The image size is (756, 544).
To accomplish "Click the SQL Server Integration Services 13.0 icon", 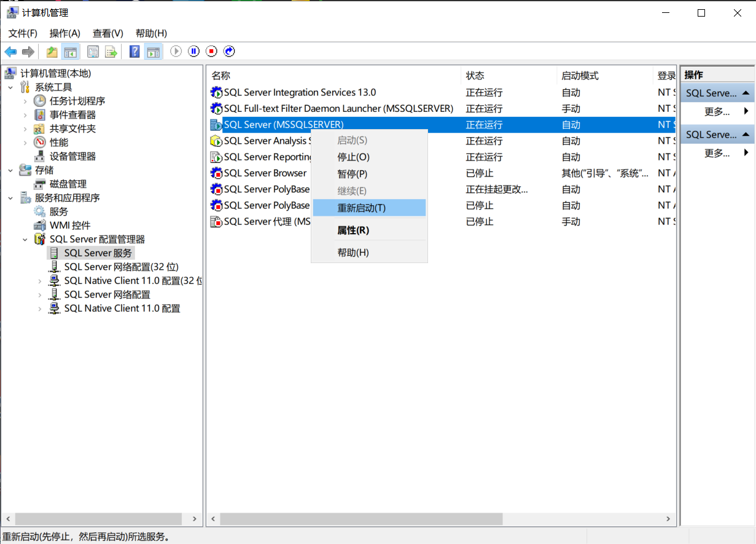I will (x=216, y=93).
